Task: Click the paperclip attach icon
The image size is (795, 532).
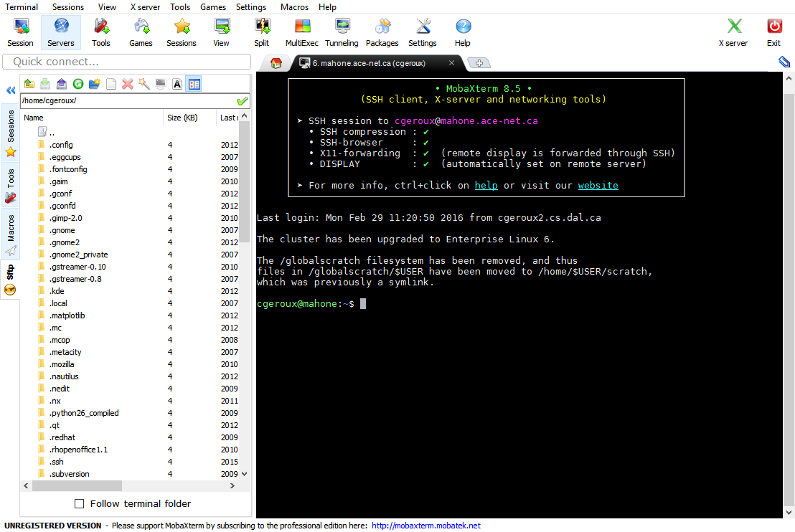Action: [784, 62]
